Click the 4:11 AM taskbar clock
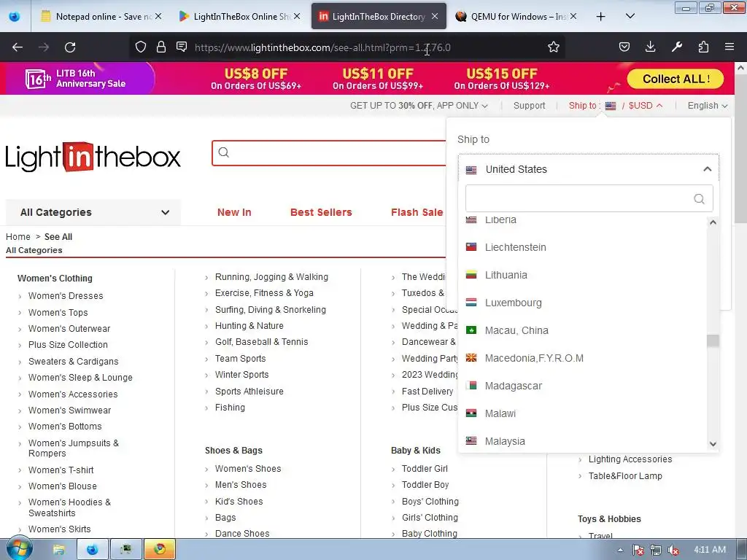 [x=710, y=550]
